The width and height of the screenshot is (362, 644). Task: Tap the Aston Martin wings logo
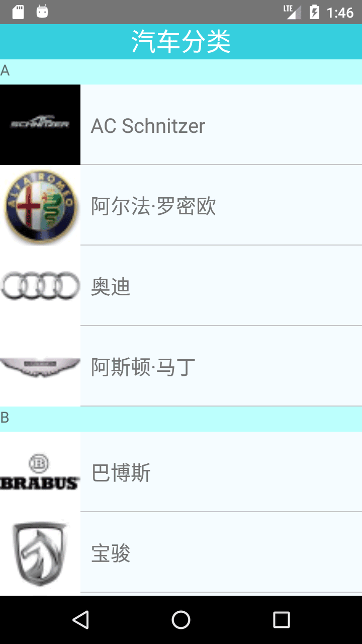pyautogui.click(x=40, y=366)
